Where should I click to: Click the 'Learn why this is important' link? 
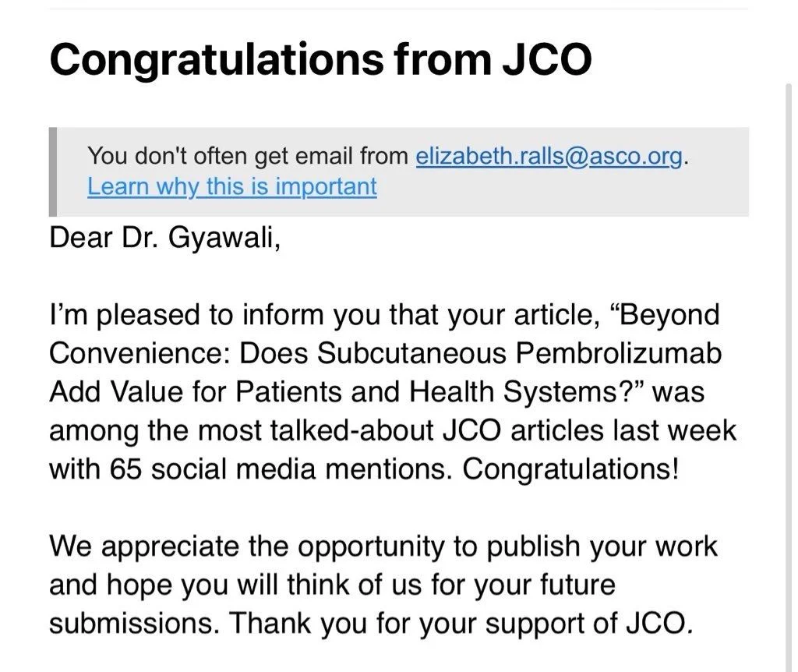click(x=231, y=187)
